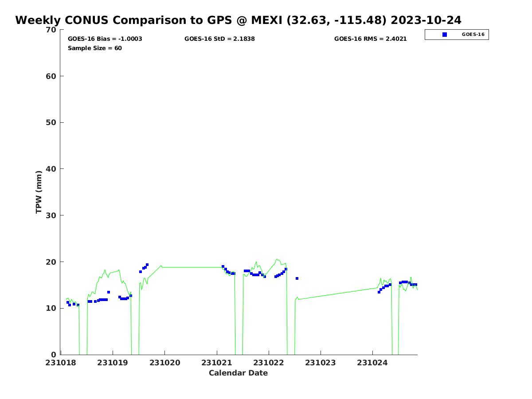This screenshot has width=532, height=399.
Task: Click the Sample Size = 60 text
Action: [x=94, y=48]
